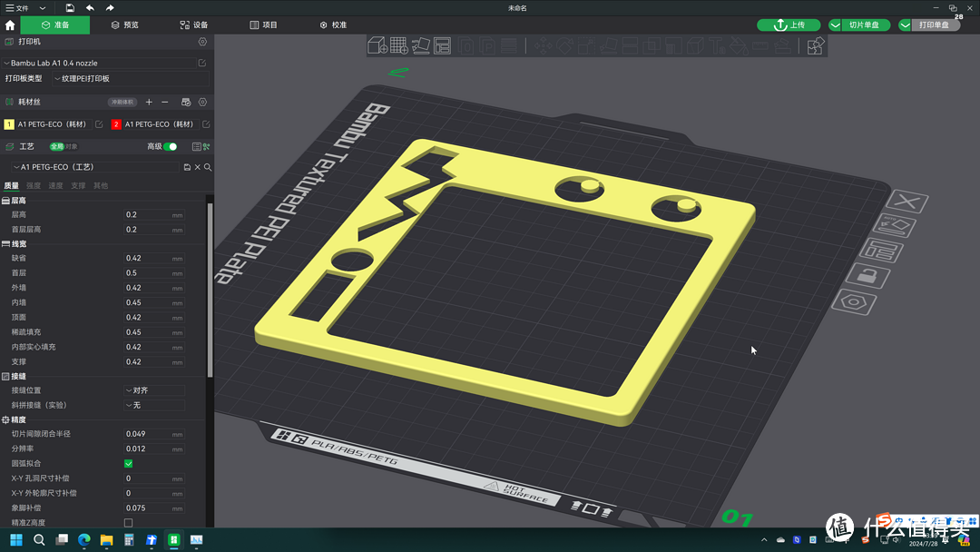The width and height of the screenshot is (980, 552).
Task: Click the Redo arrow icon
Action: coord(110,8)
